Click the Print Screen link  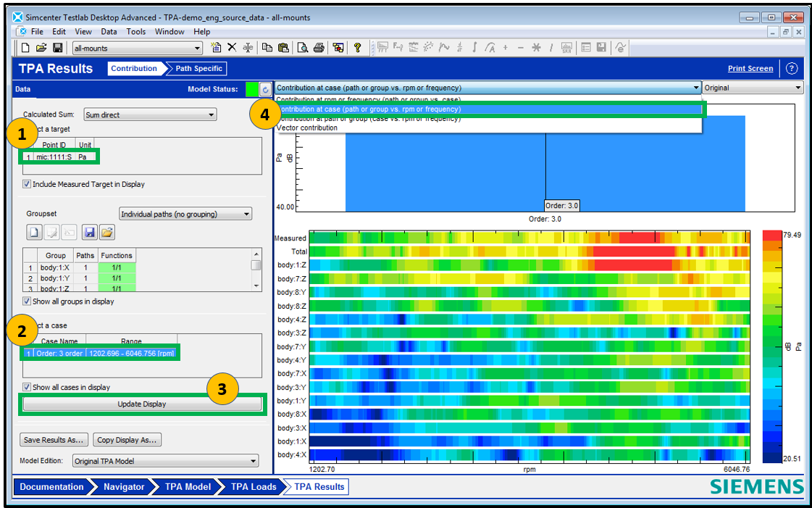coord(750,68)
